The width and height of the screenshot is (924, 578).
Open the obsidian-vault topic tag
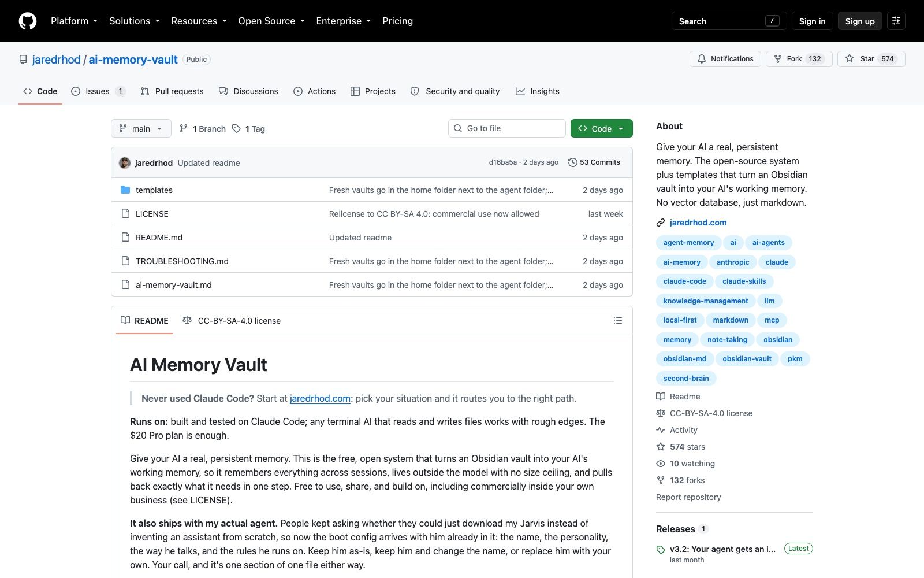(x=747, y=359)
